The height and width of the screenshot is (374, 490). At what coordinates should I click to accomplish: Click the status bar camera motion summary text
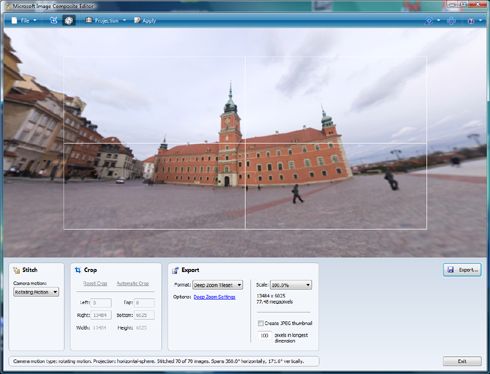point(159,361)
